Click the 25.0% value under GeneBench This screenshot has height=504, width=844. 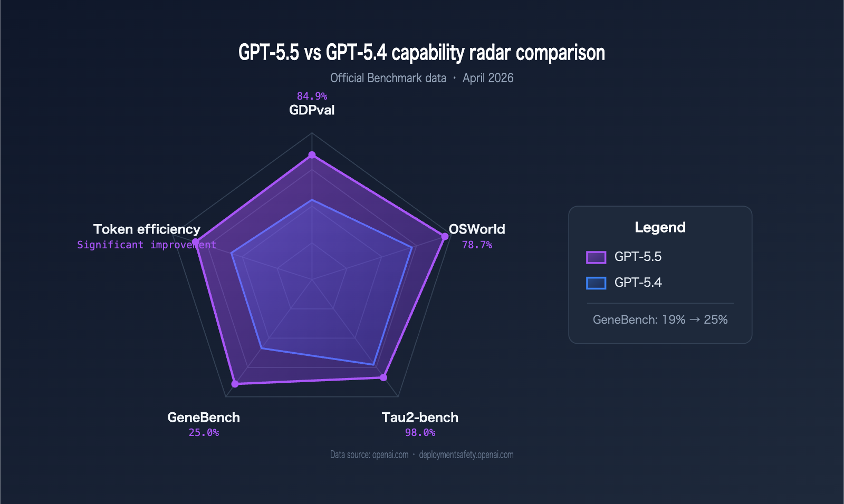click(x=204, y=433)
